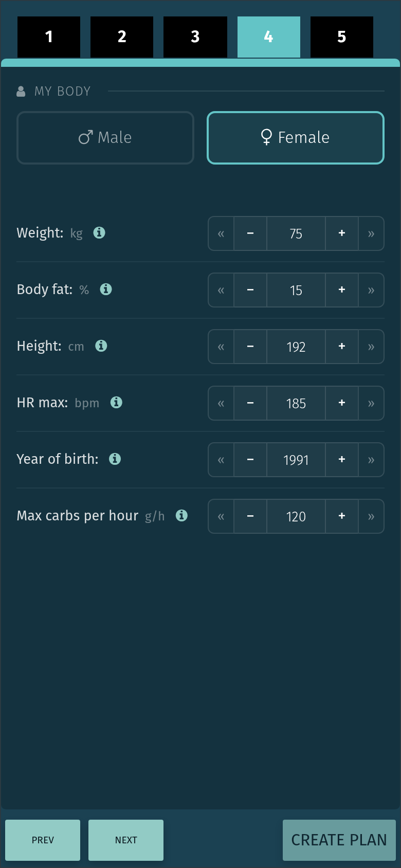Screen dimensions: 401x868
Task: Click the PREV button
Action: (43, 840)
